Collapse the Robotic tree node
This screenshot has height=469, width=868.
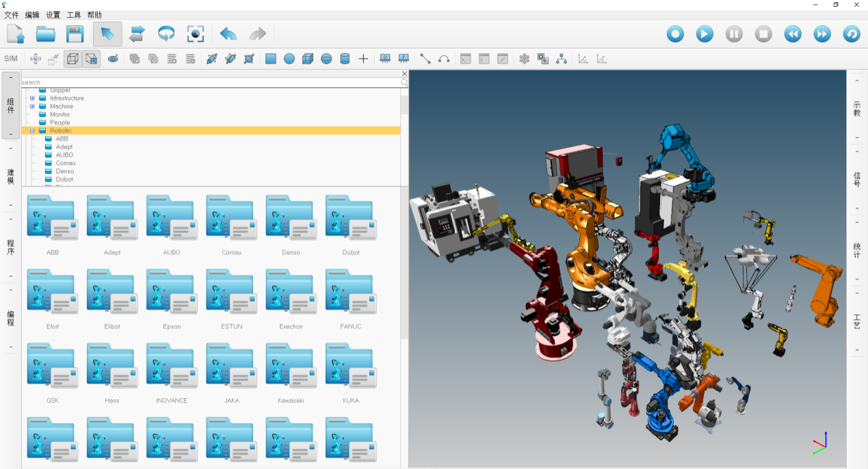point(32,131)
